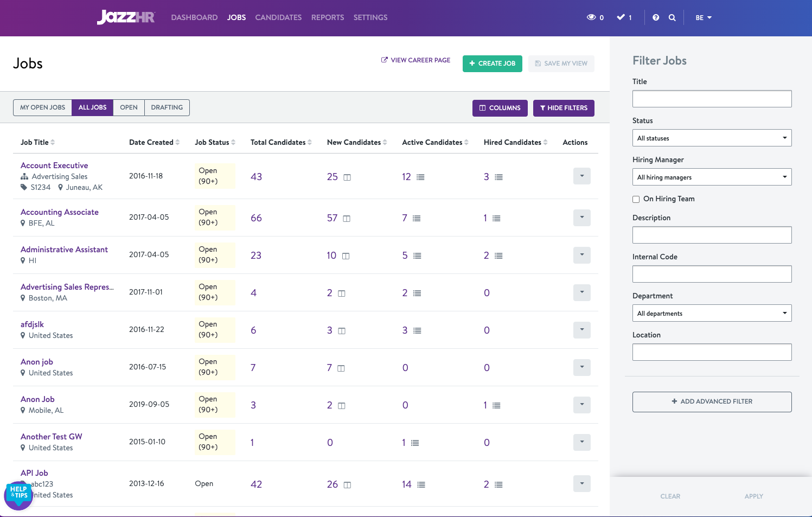Click list icon beside Administrative Assistant hired 2
The image size is (812, 517).
pyautogui.click(x=499, y=256)
